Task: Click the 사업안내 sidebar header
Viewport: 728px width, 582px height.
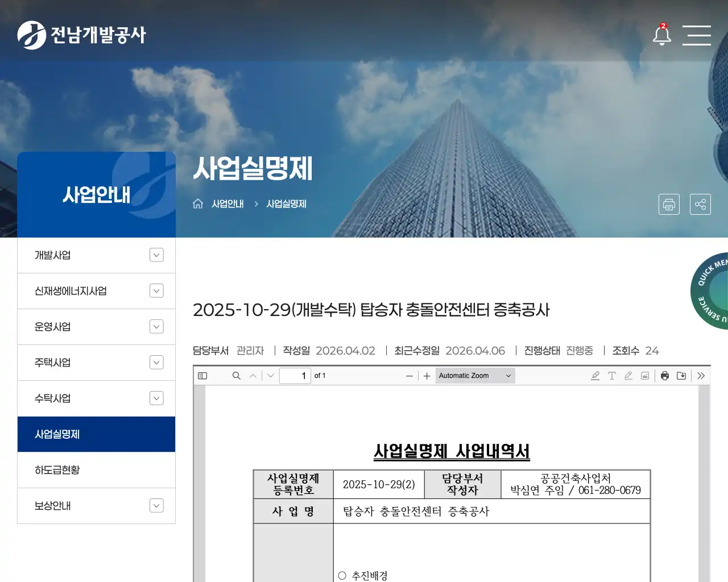Action: 96,194
